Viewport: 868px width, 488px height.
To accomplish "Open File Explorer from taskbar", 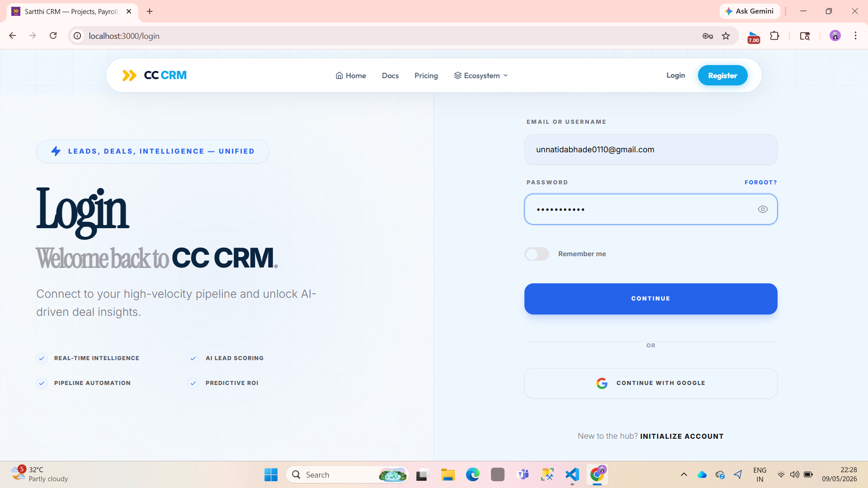I will pos(448,475).
